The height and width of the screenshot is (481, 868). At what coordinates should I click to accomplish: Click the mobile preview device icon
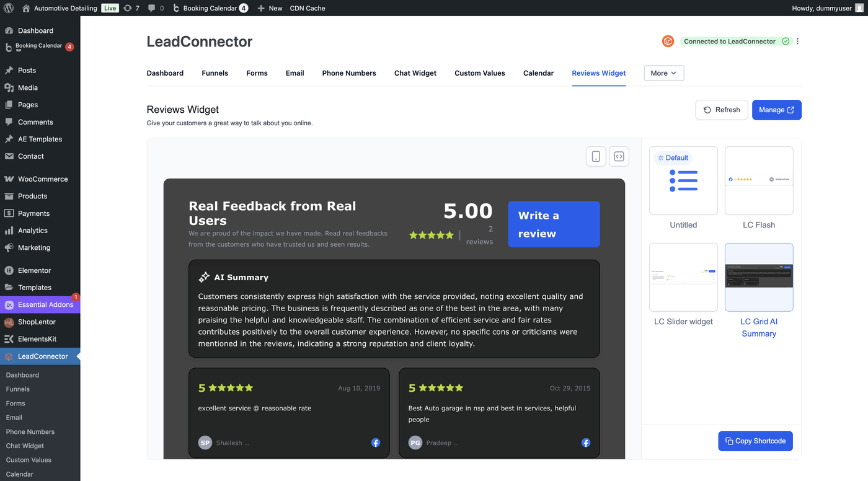(x=596, y=157)
